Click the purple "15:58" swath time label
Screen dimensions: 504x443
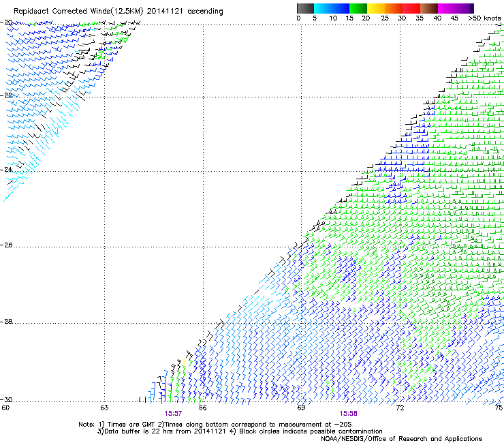tap(348, 414)
